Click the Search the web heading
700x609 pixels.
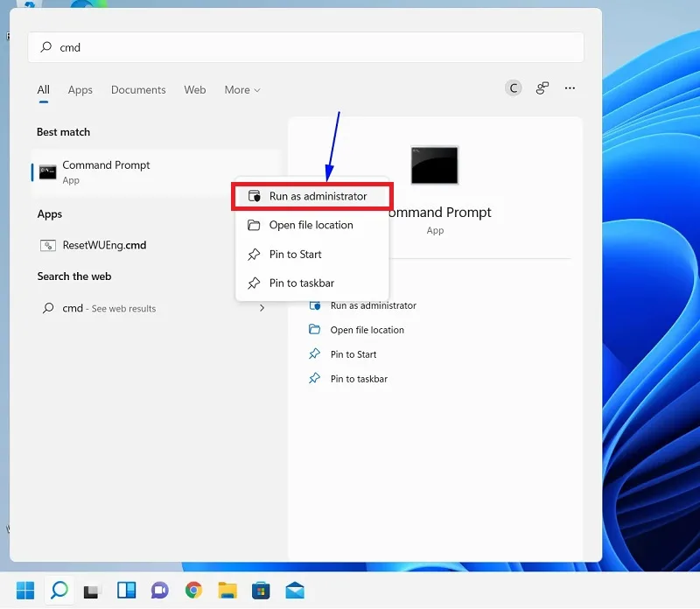[x=74, y=276]
